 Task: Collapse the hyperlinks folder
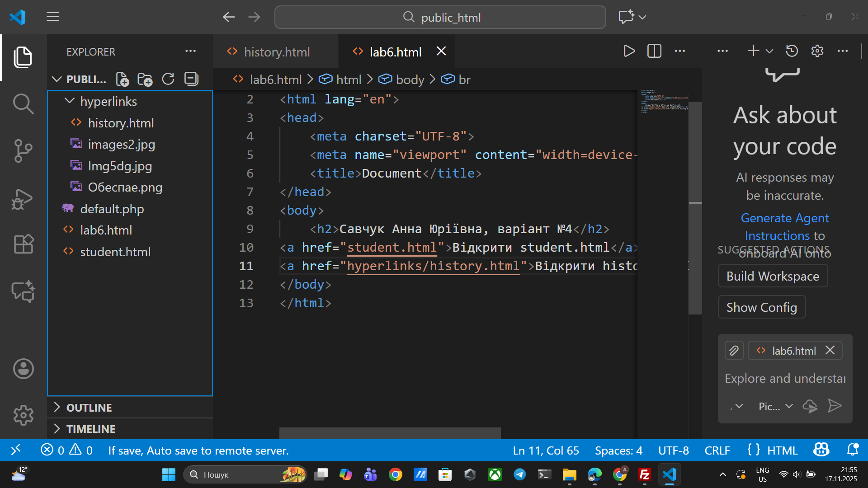(70, 101)
